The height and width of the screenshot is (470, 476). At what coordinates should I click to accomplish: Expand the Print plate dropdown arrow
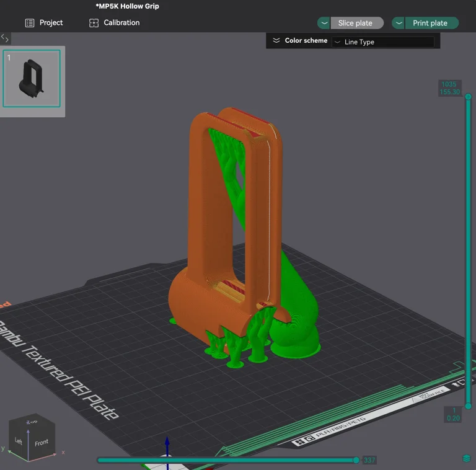(399, 23)
